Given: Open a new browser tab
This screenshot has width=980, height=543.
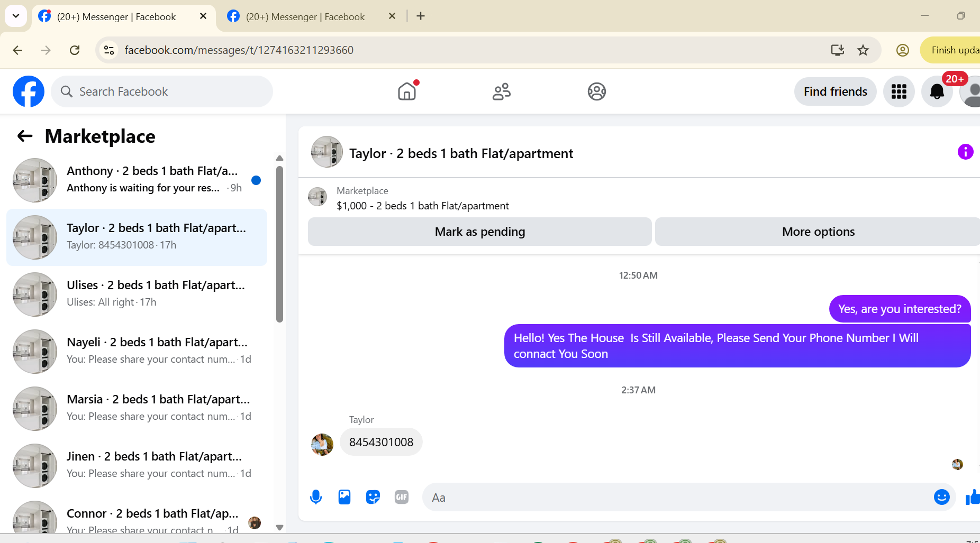Looking at the screenshot, I should coord(421,16).
